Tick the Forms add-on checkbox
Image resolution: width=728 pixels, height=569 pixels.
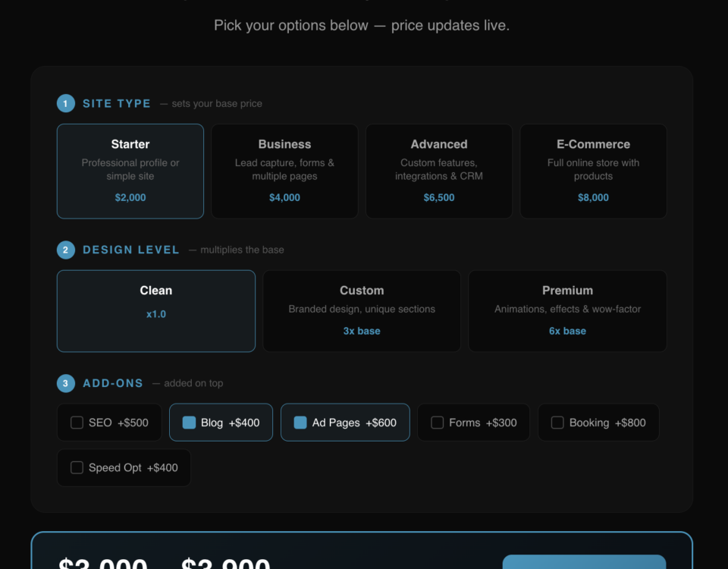tap(438, 423)
